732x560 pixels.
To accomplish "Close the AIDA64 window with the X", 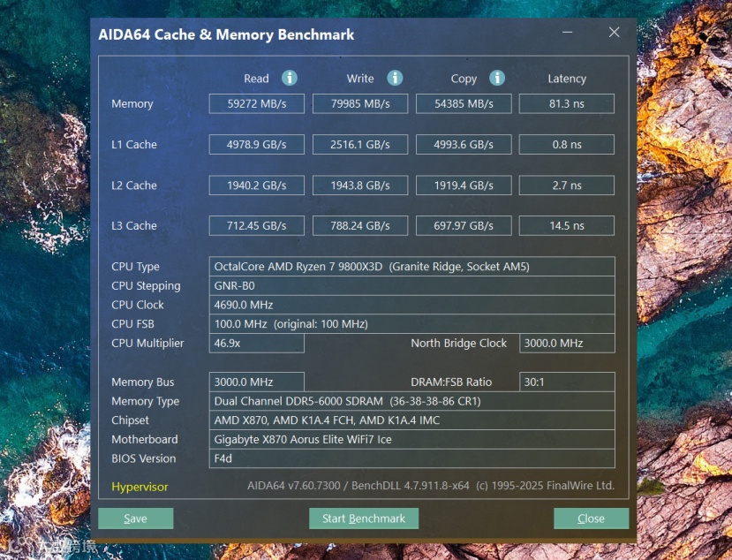I will coord(615,32).
